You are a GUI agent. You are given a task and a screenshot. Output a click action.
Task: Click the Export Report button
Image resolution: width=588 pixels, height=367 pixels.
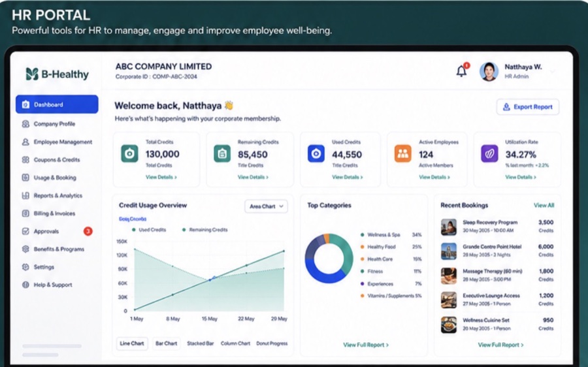point(528,107)
